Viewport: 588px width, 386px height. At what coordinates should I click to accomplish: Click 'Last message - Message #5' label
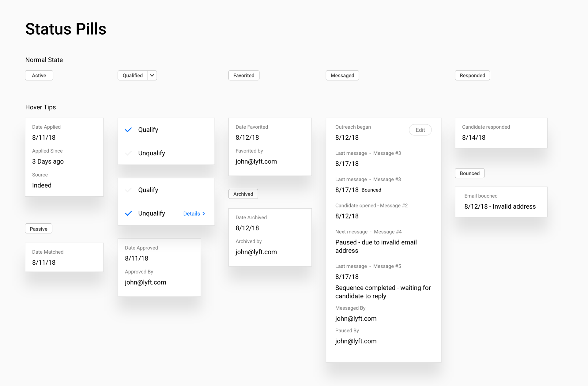coord(368,266)
